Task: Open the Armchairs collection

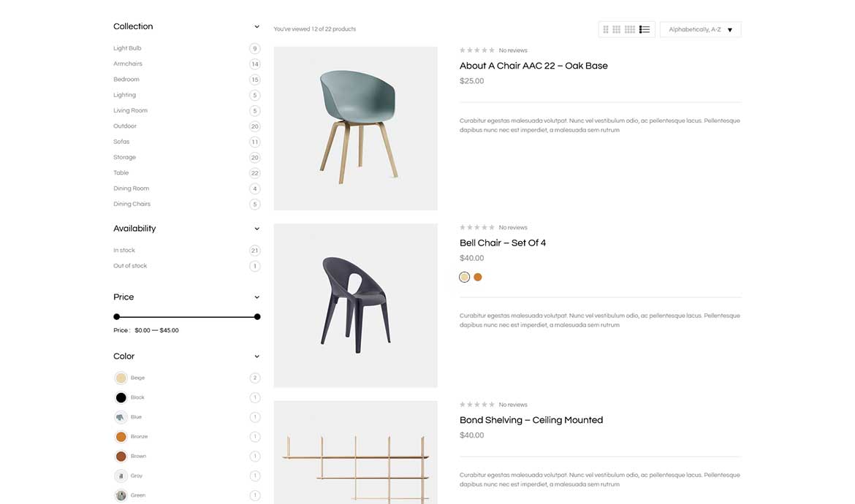Action: point(128,64)
